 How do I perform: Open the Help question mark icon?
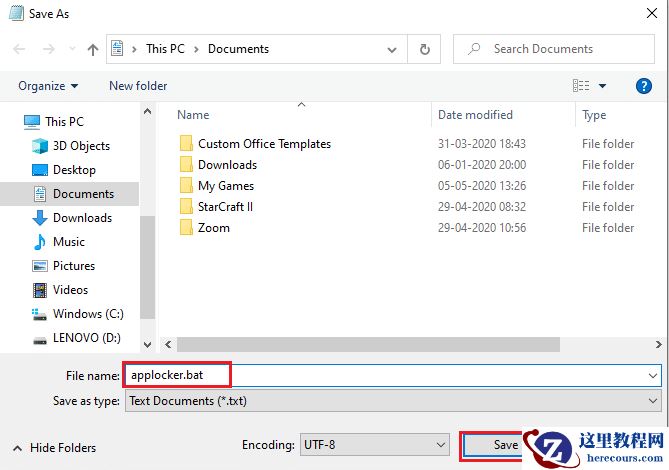tap(643, 86)
